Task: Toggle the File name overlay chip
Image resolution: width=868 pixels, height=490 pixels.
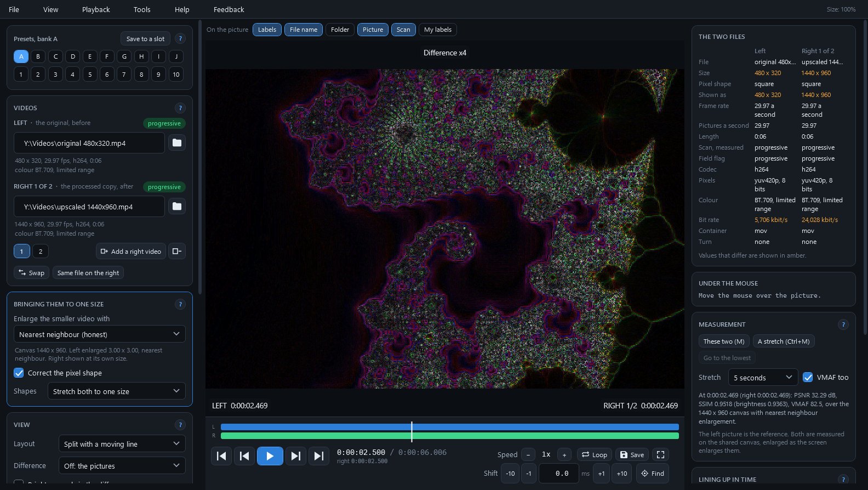Action: (x=304, y=30)
